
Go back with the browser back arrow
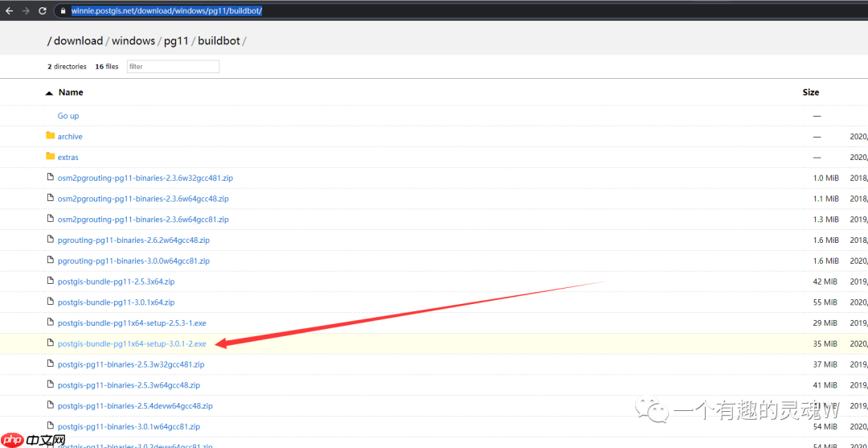point(10,10)
